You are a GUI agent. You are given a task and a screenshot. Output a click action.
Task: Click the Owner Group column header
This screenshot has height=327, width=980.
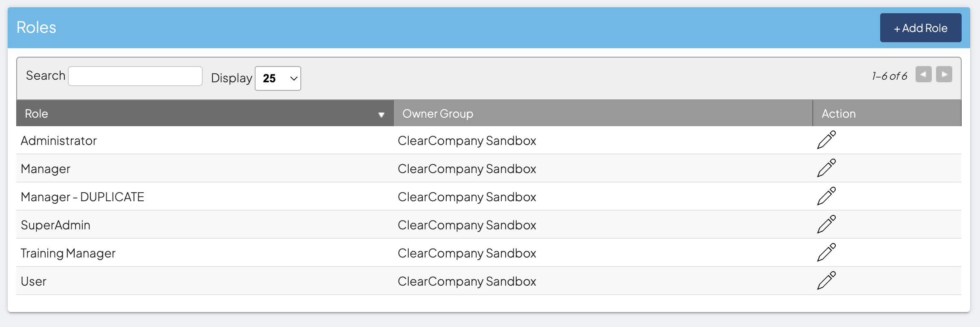tap(438, 114)
